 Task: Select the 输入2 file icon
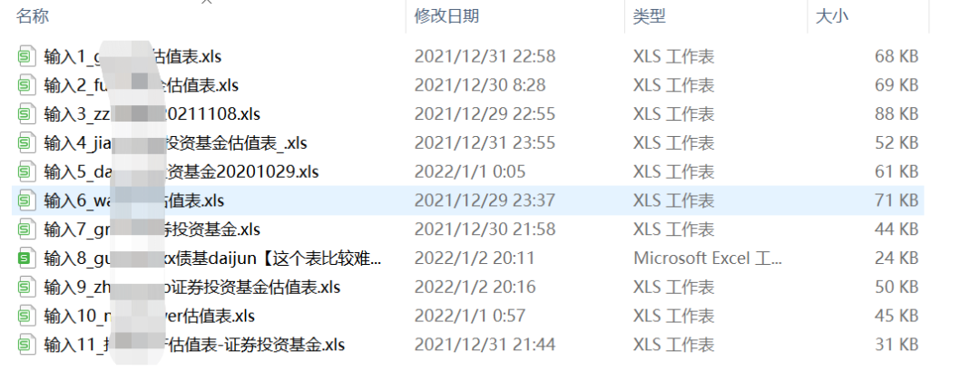point(27,85)
